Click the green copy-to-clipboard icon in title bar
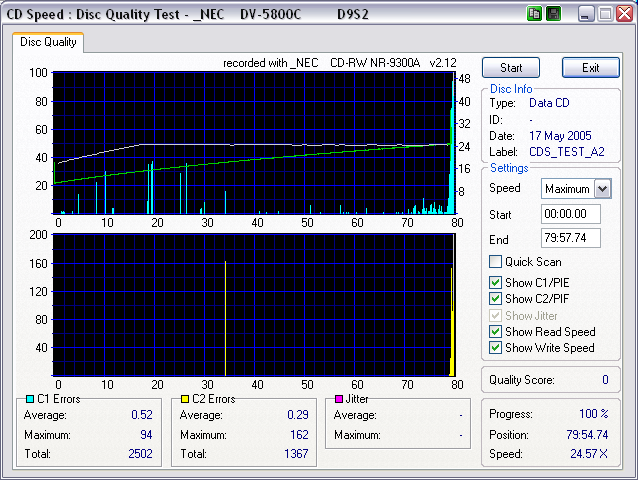 click(534, 14)
